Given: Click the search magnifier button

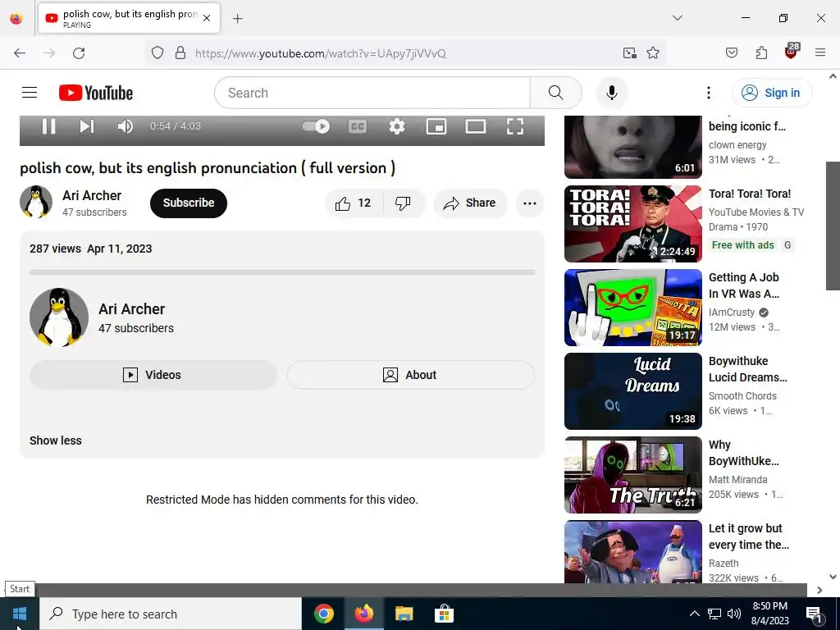Looking at the screenshot, I should click(x=555, y=93).
